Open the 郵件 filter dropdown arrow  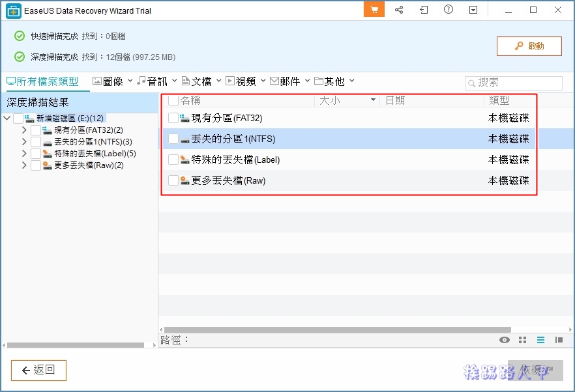pos(307,81)
